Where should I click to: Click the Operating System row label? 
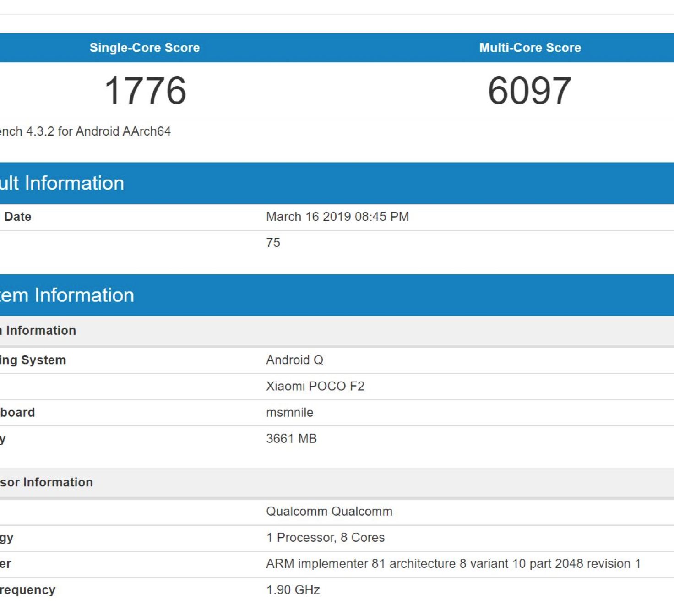click(x=33, y=360)
